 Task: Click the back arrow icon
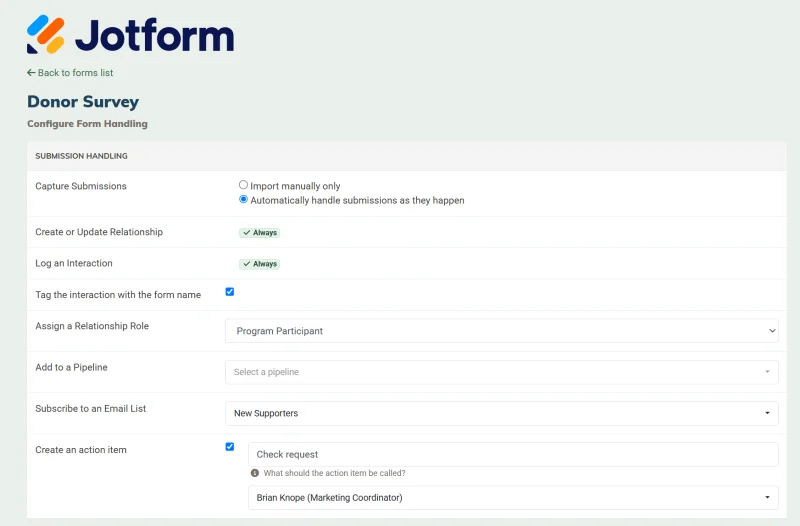coord(31,72)
